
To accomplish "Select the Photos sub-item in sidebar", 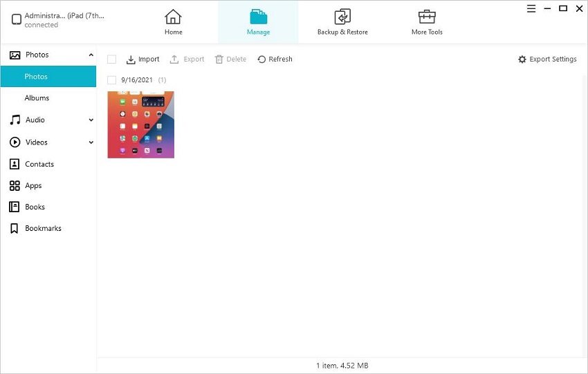I will coord(48,77).
